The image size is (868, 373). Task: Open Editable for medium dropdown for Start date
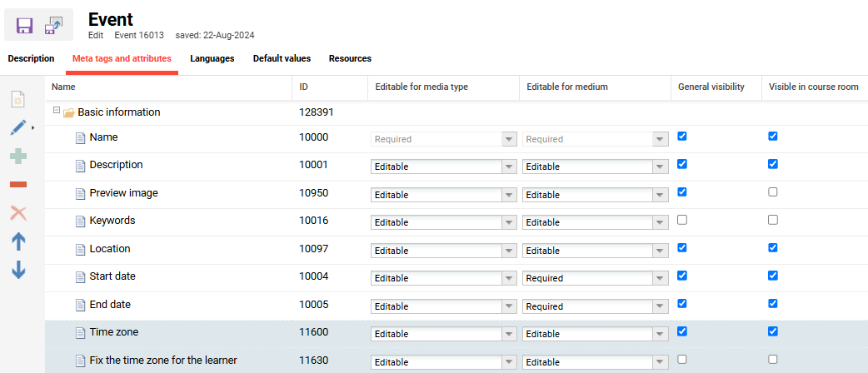click(x=661, y=278)
